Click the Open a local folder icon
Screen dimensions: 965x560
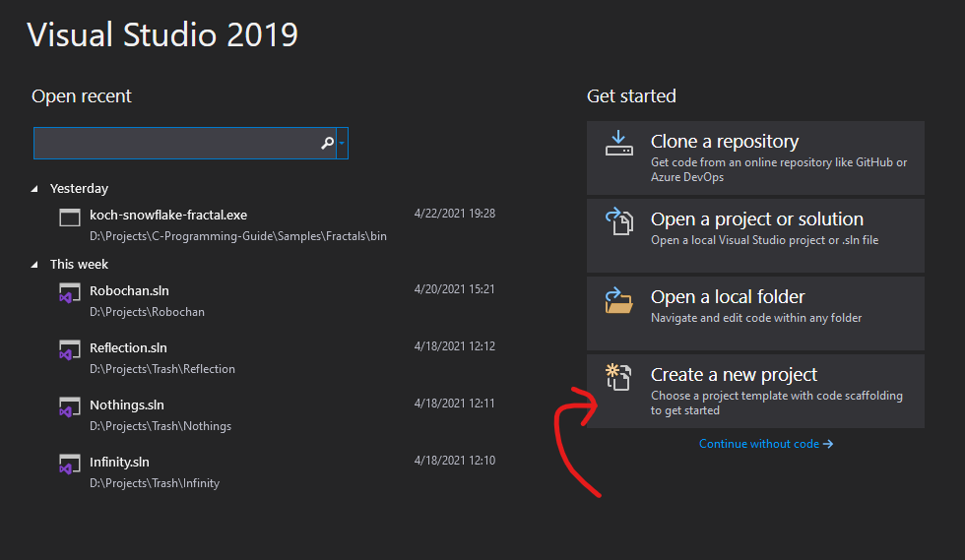coord(619,300)
